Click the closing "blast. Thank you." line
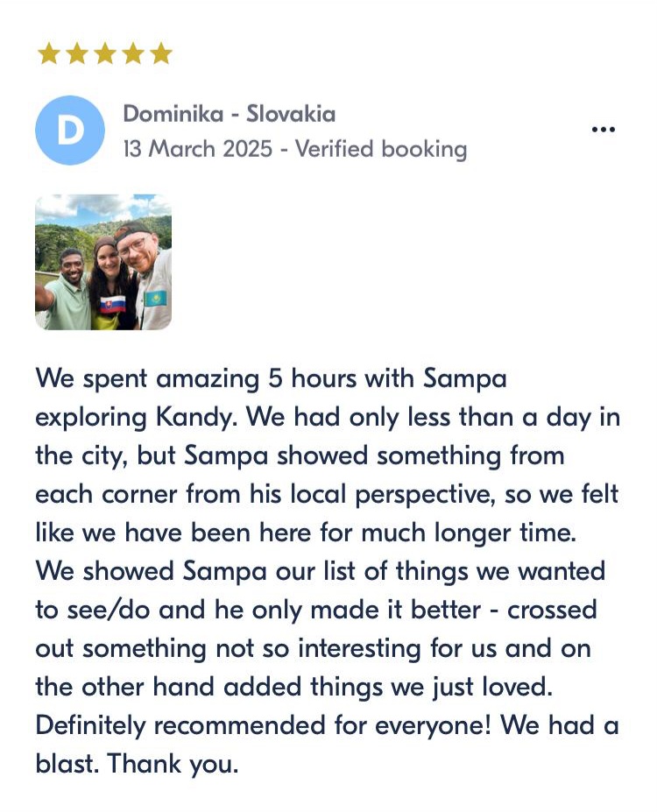 tap(138, 763)
